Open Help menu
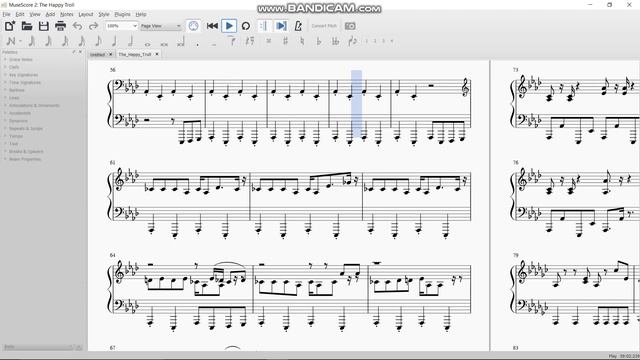The image size is (640, 360). point(141,14)
